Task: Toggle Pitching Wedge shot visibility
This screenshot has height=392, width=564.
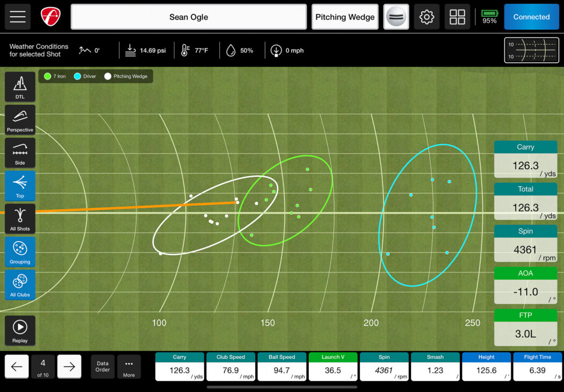Action: coord(125,76)
